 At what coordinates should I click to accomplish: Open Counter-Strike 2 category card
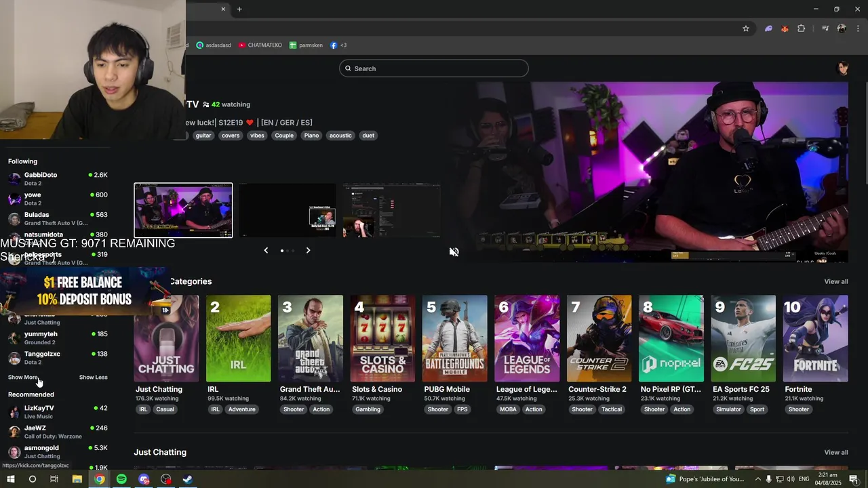click(x=599, y=338)
